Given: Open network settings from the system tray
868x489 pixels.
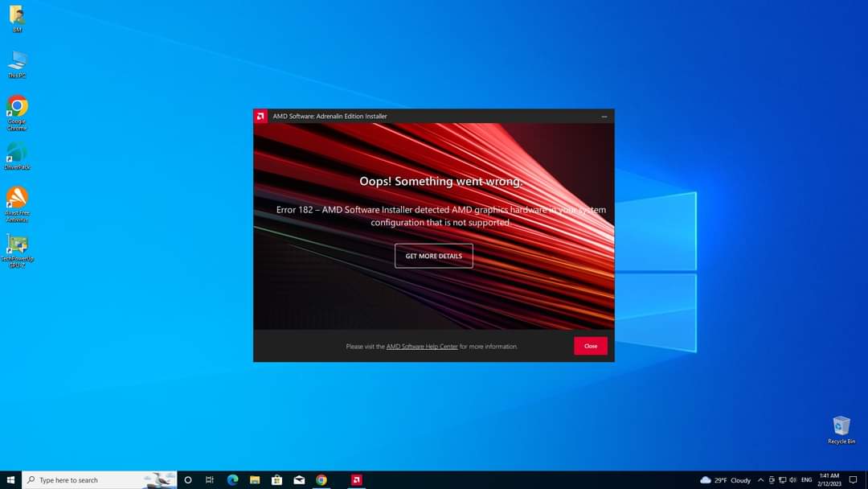Looking at the screenshot, I should pos(782,480).
